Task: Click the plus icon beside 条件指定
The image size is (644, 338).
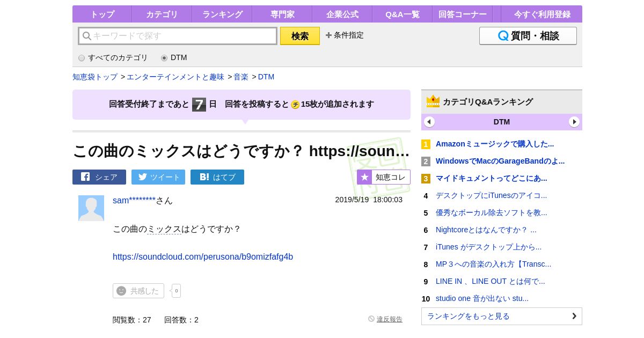Action: tap(328, 35)
